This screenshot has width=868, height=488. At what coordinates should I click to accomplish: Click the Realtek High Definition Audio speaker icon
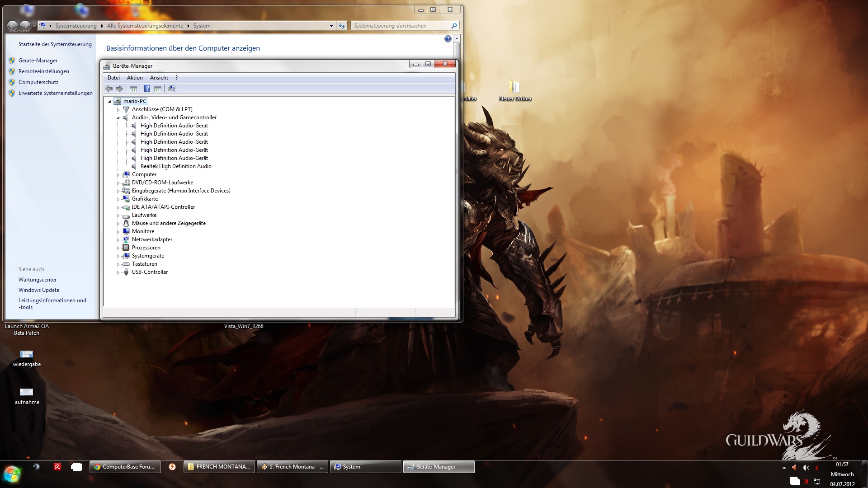click(134, 166)
